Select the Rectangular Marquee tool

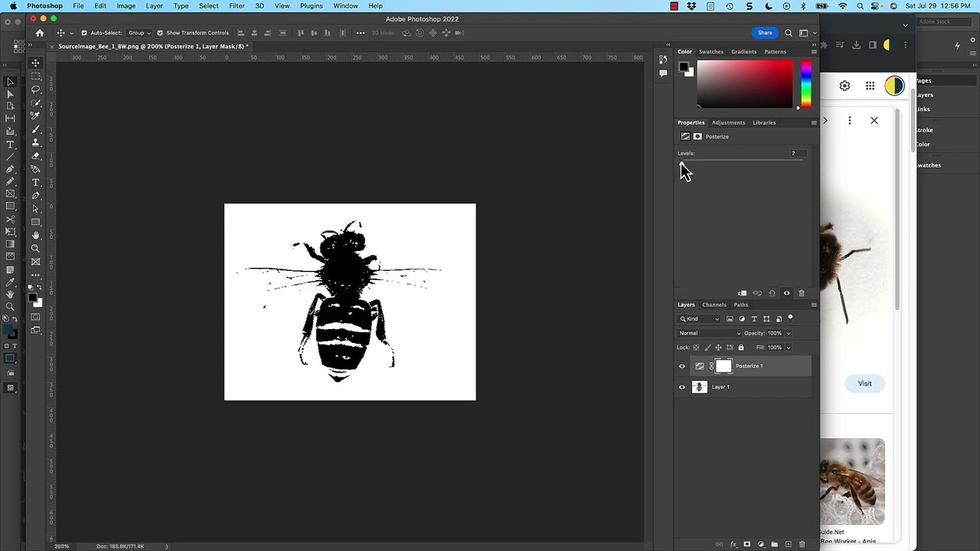pyautogui.click(x=35, y=76)
